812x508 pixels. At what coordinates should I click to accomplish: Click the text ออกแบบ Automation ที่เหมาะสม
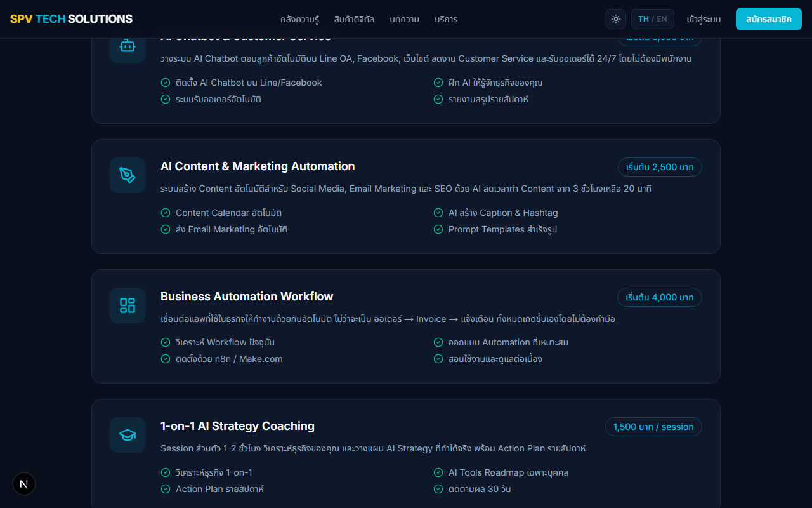coord(508,342)
